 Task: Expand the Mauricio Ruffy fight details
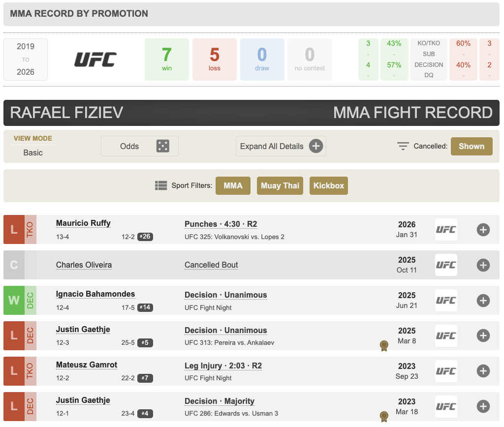[483, 230]
